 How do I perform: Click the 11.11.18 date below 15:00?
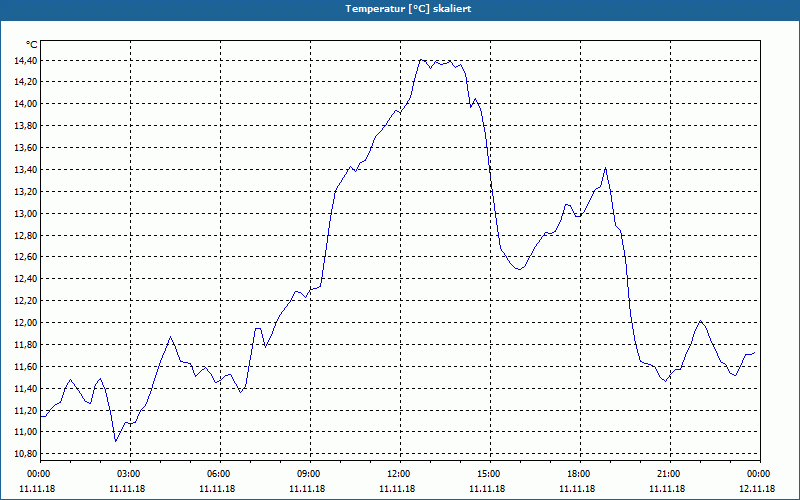(487, 489)
